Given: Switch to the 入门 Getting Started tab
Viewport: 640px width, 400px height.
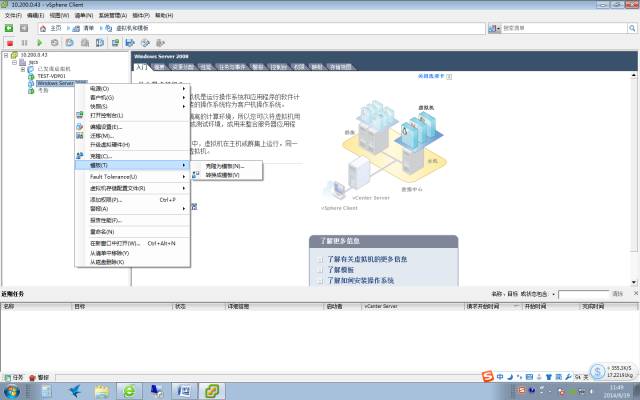Looking at the screenshot, I should pos(141,67).
